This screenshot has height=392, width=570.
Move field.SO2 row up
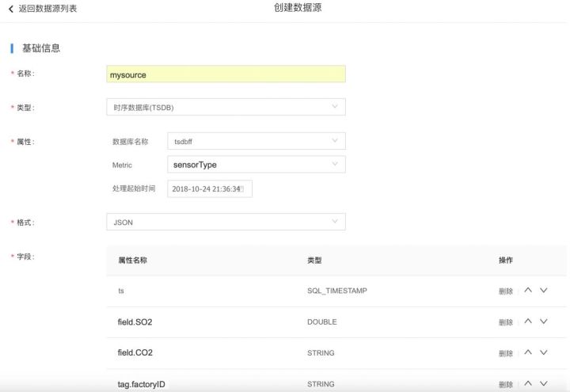point(528,322)
